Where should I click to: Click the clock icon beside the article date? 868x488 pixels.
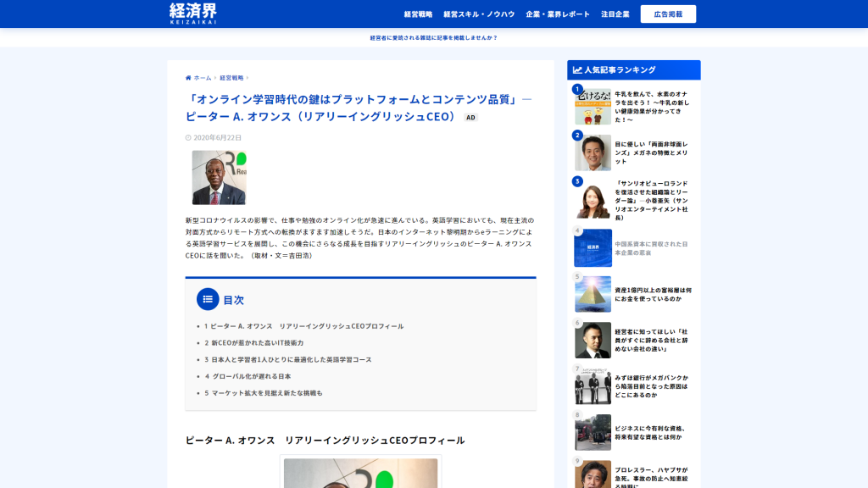coord(188,138)
